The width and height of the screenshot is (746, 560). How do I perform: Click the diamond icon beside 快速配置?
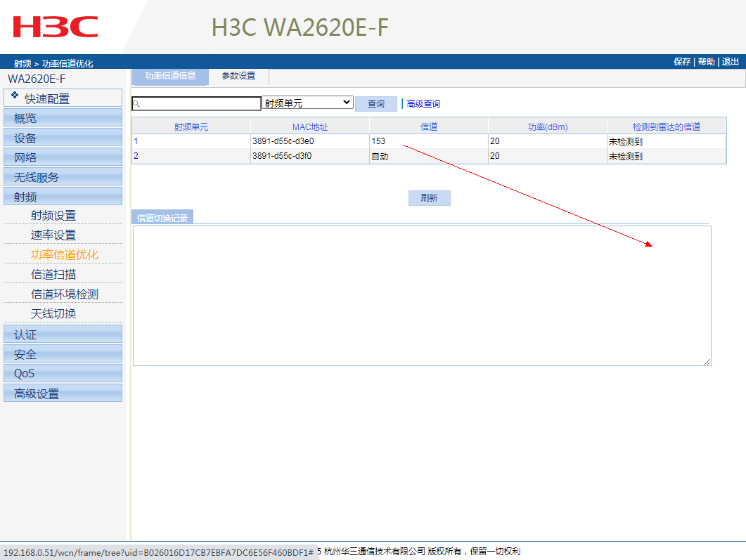pos(15,95)
